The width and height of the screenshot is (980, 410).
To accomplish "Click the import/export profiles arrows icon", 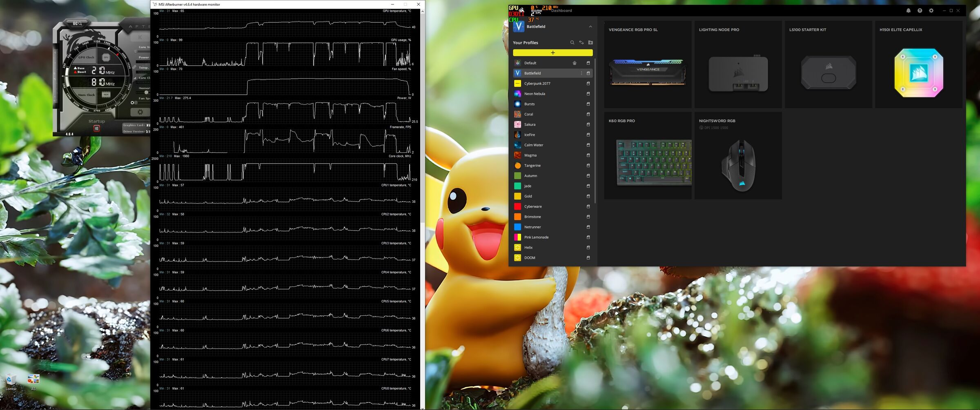I will tap(581, 42).
